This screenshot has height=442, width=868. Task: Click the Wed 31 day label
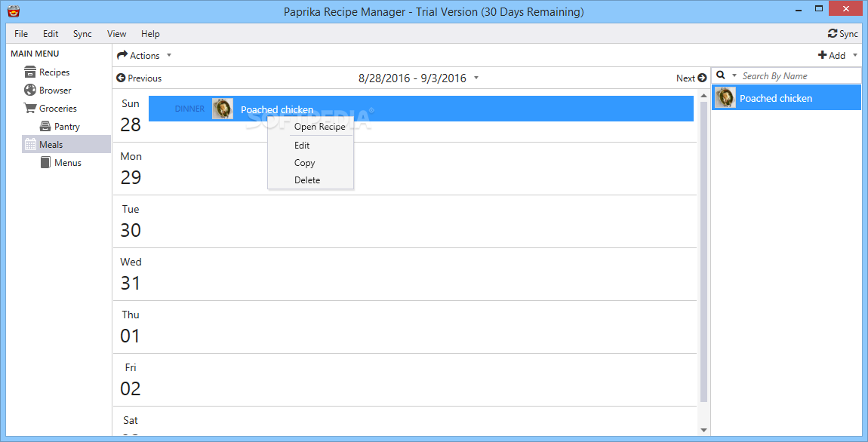coord(131,274)
